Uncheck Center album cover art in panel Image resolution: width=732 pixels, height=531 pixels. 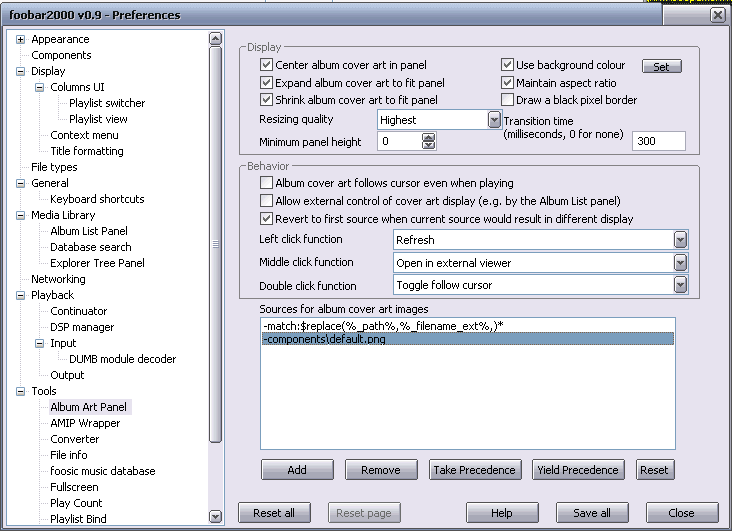pyautogui.click(x=267, y=65)
